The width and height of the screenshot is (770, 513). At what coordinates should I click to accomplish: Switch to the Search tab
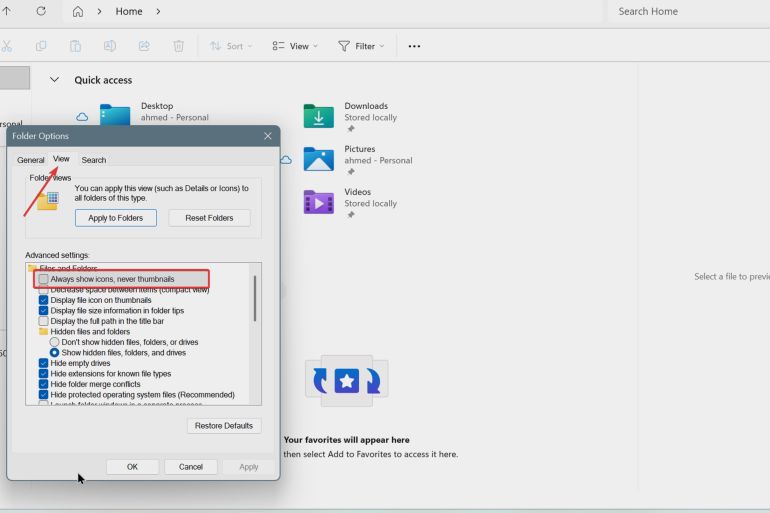pos(94,160)
